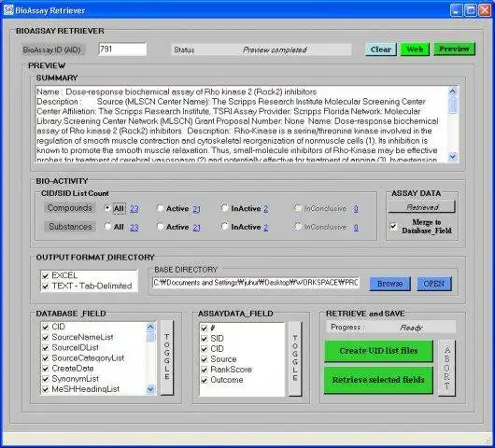Click TOGGLE button beside DATABASE_FIELD list
This screenshot has width=495, height=448.
(x=167, y=357)
